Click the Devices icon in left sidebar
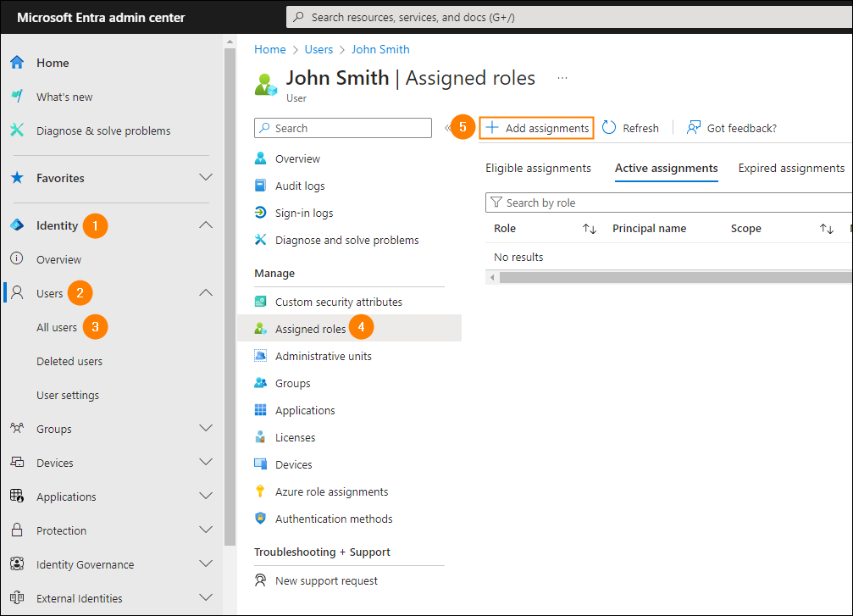 tap(17, 462)
